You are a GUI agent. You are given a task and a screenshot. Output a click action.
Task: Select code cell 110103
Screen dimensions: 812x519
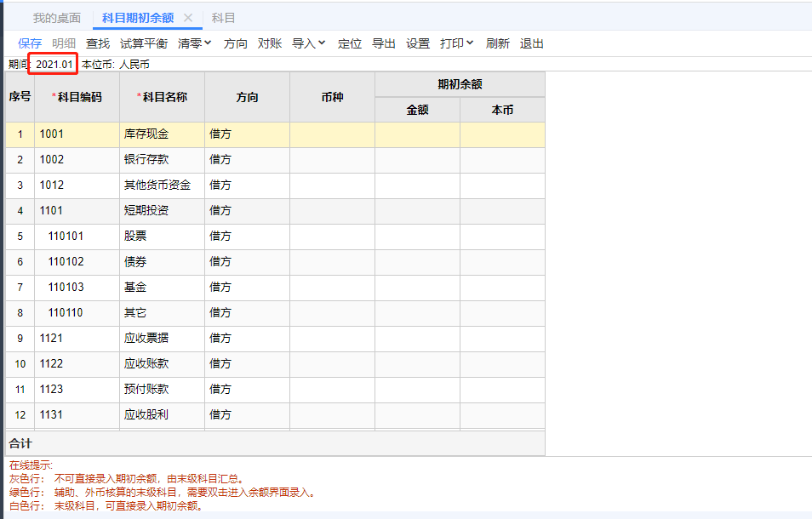coord(77,288)
